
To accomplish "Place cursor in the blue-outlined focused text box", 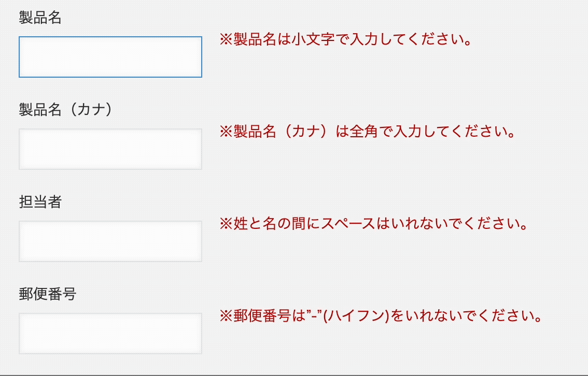I will (x=110, y=57).
